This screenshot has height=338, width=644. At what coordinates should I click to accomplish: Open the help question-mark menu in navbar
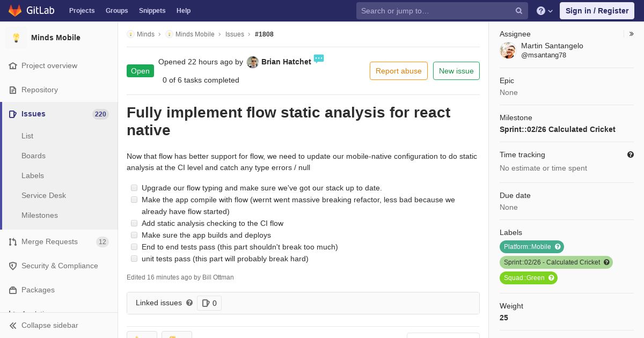[545, 11]
